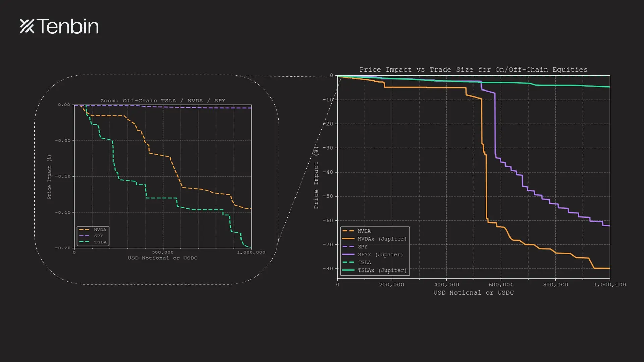Click the SPYx (Jupiter) legend entry
This screenshot has width=644, height=362.
pos(380,255)
